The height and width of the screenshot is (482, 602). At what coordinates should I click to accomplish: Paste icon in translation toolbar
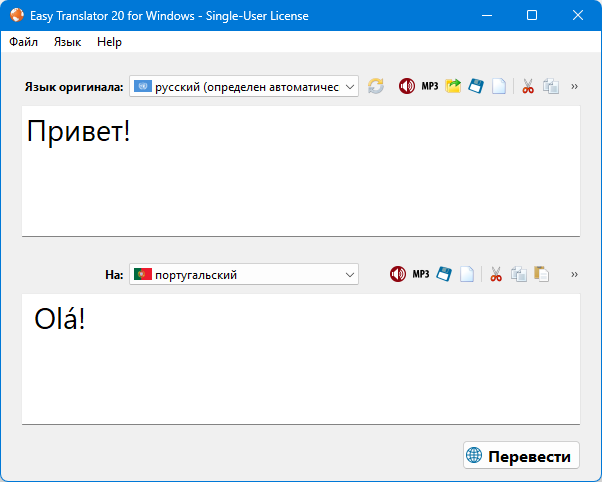point(541,274)
